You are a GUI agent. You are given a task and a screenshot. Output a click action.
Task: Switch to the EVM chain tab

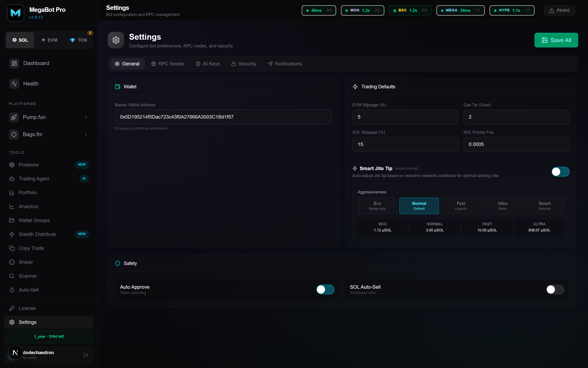[x=49, y=40]
